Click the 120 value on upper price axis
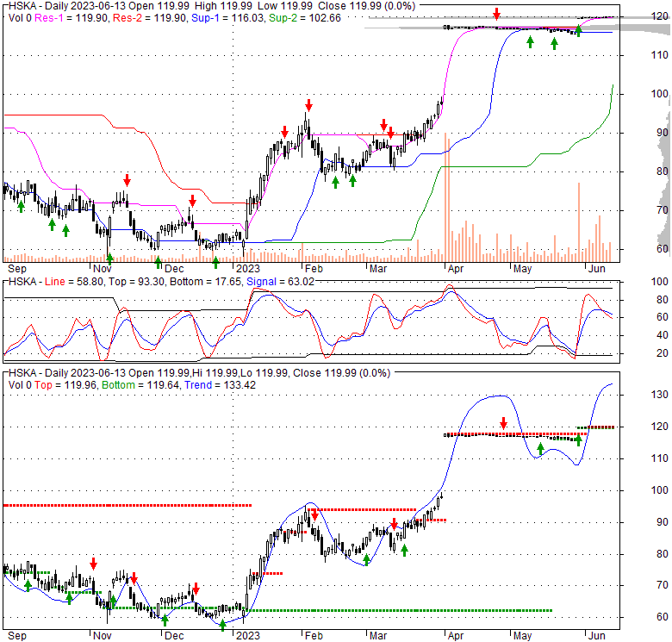Image resolution: width=672 pixels, height=642 pixels. 659,16
